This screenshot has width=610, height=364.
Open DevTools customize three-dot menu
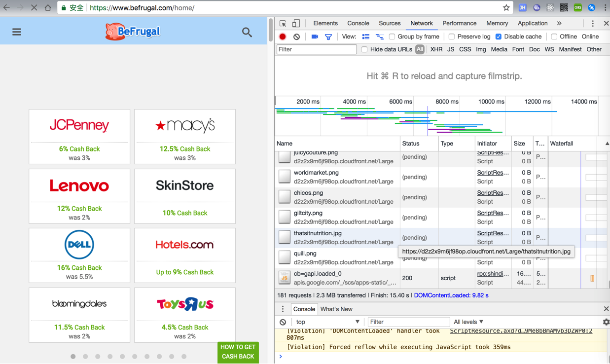tap(593, 23)
